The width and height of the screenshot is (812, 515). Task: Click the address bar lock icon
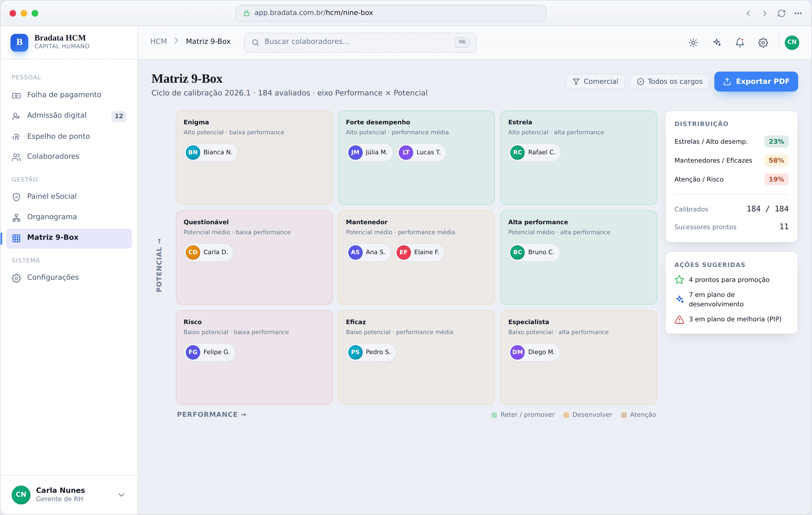point(247,13)
